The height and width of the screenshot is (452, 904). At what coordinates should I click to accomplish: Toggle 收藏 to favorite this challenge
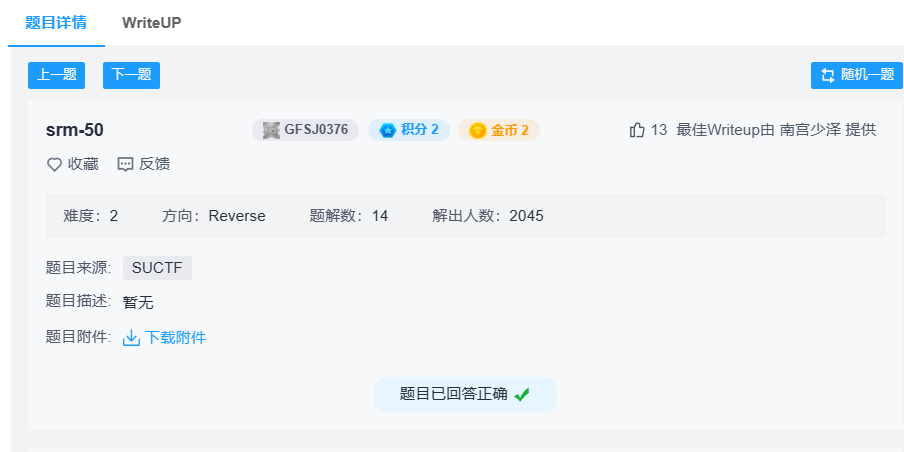point(83,164)
